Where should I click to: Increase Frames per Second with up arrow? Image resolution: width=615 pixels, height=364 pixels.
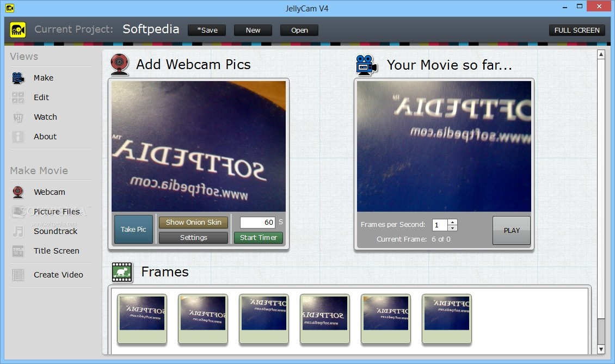tap(453, 223)
